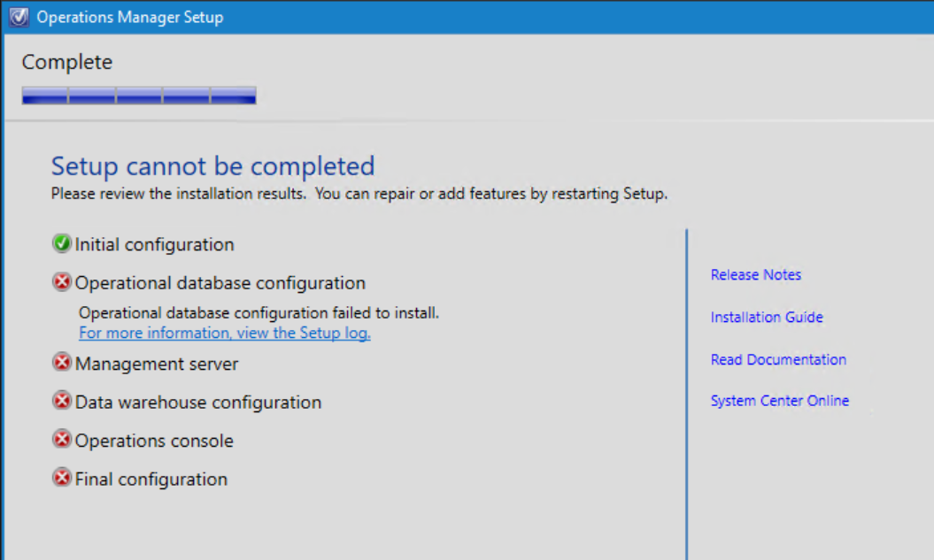Open the Setup log for more information
The height and width of the screenshot is (560, 934).
225,333
